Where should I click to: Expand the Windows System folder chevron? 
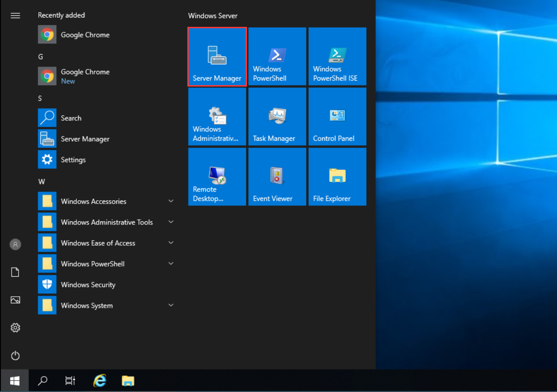tap(171, 305)
